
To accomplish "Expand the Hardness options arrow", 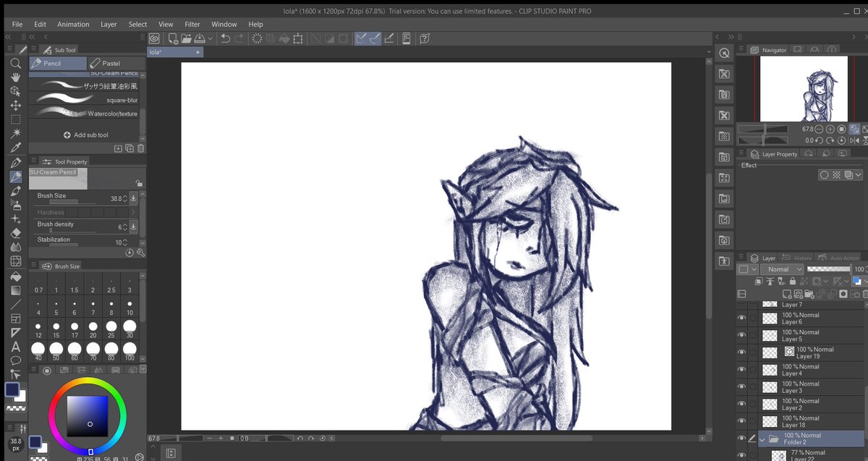I will (x=133, y=212).
